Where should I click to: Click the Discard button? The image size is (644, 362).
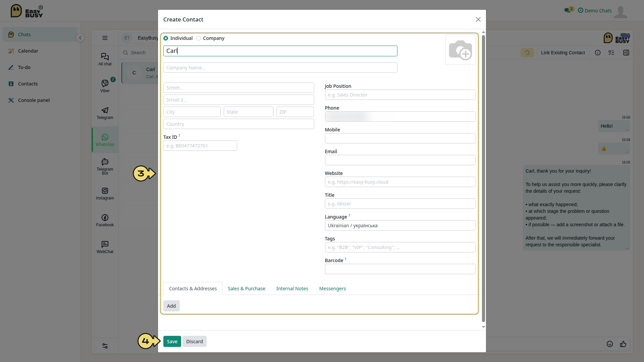pos(195,341)
